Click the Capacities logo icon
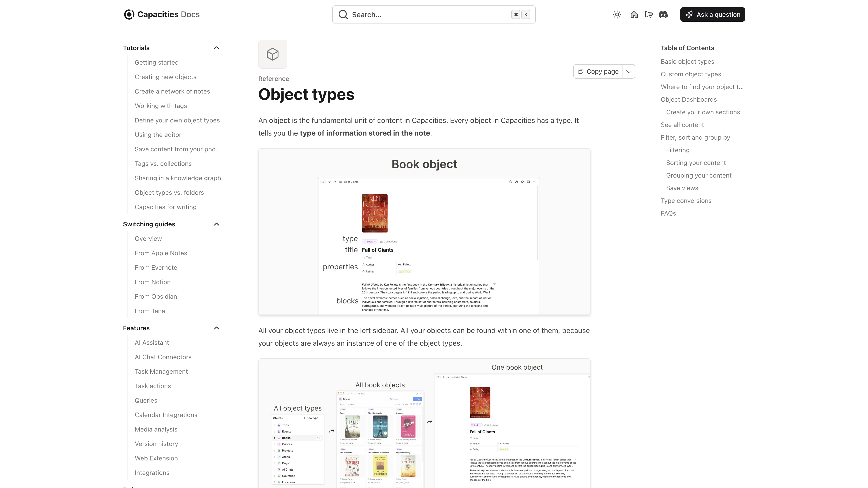This screenshot has height=488, width=868. pyautogui.click(x=129, y=14)
